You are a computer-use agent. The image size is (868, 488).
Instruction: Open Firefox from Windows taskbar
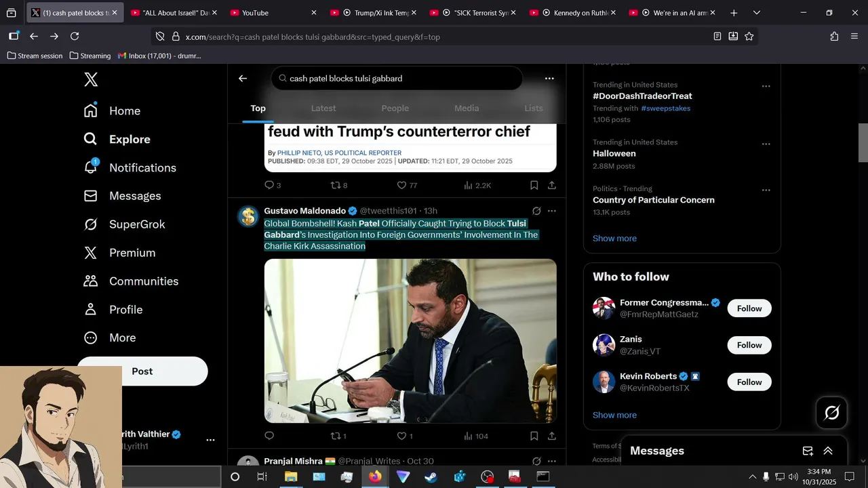[375, 476]
